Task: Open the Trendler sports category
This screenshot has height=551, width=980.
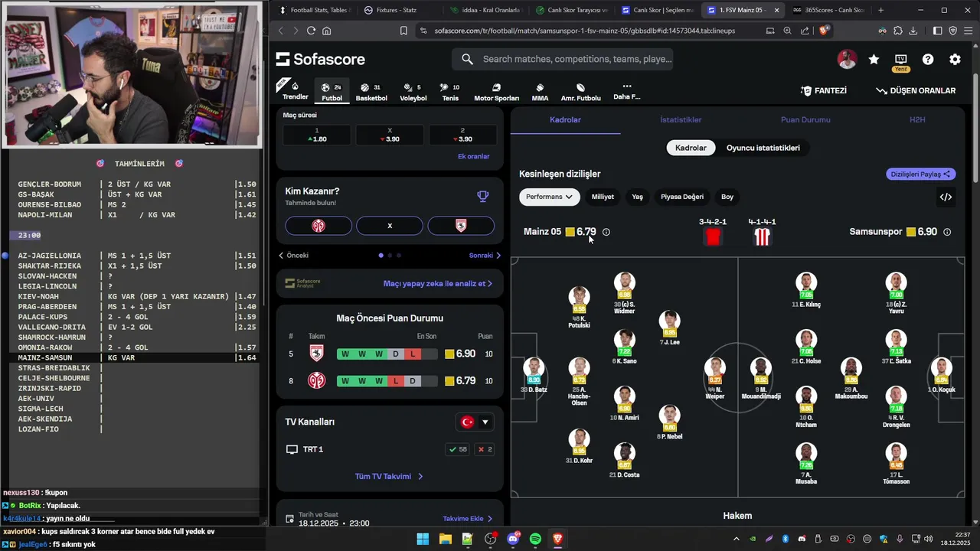Action: point(296,90)
